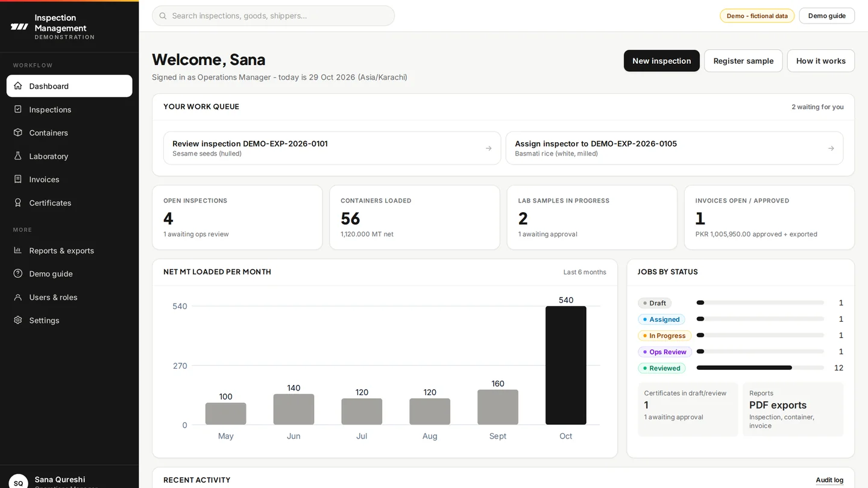Start a New inspection

(x=662, y=61)
